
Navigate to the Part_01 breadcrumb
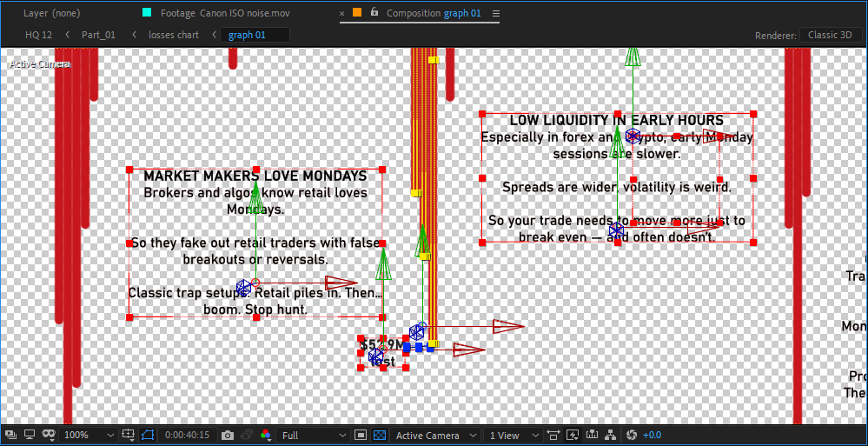(98, 35)
